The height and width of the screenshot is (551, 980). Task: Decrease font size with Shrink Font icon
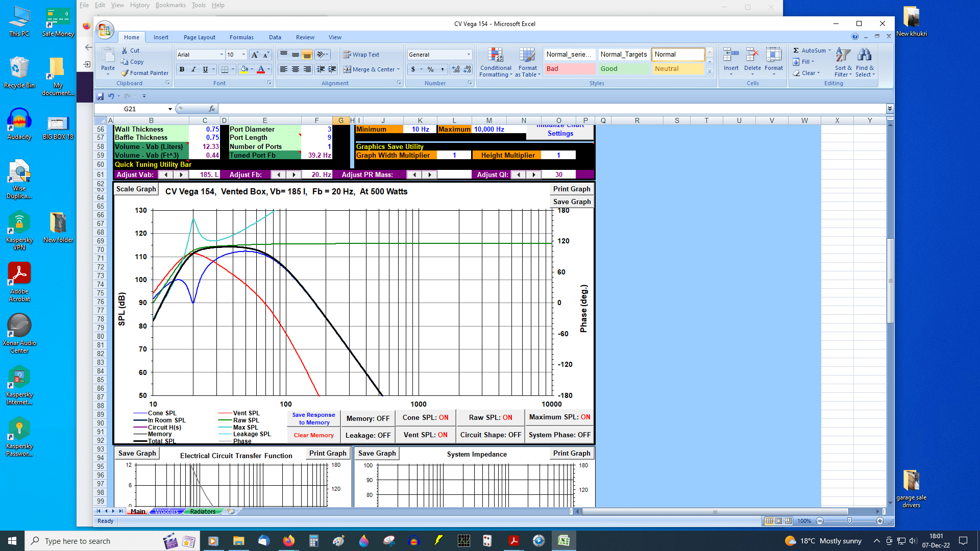pyautogui.click(x=266, y=55)
